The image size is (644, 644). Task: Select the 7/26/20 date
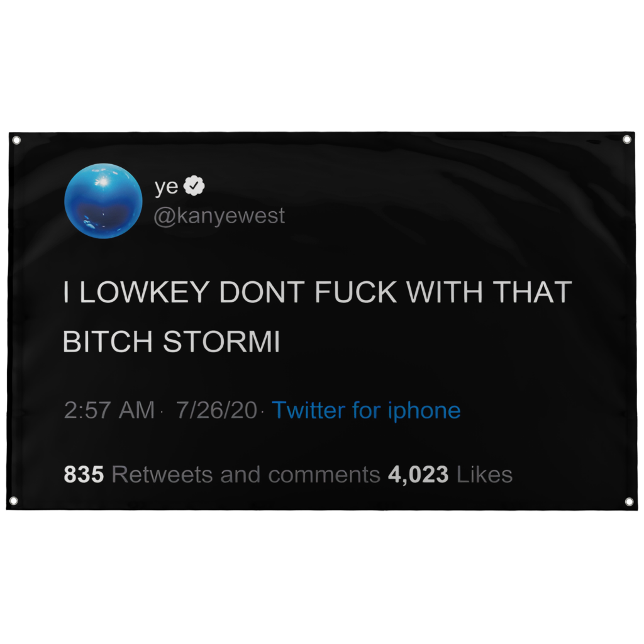tap(216, 410)
